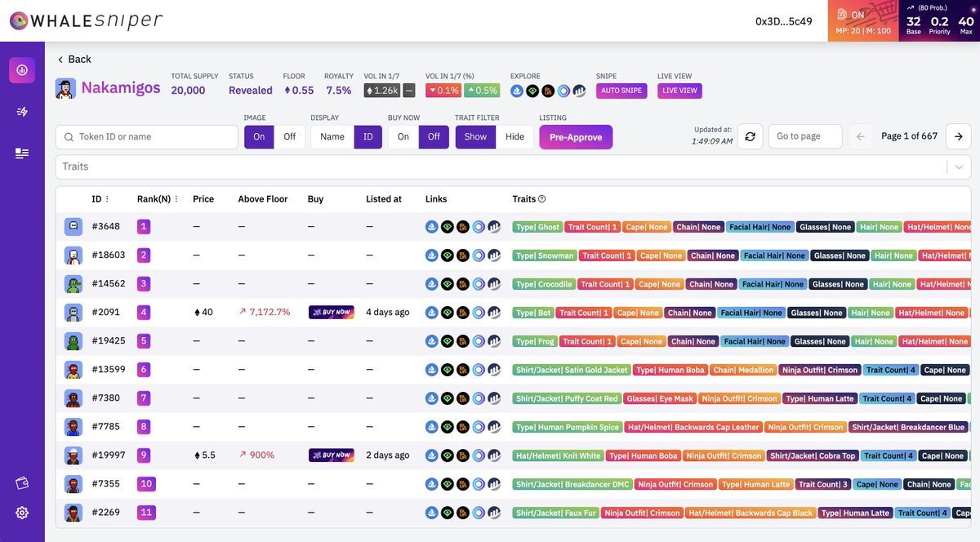
Task: Open Blur link for token #7380
Action: (463, 398)
